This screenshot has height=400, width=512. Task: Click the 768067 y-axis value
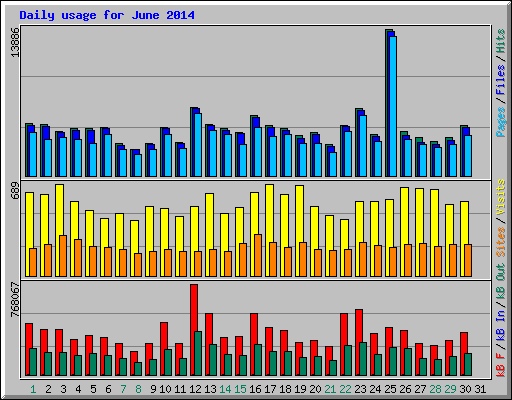15,300
